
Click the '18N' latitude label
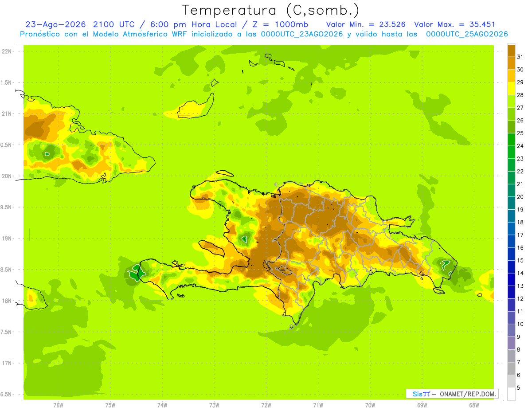click(7, 301)
